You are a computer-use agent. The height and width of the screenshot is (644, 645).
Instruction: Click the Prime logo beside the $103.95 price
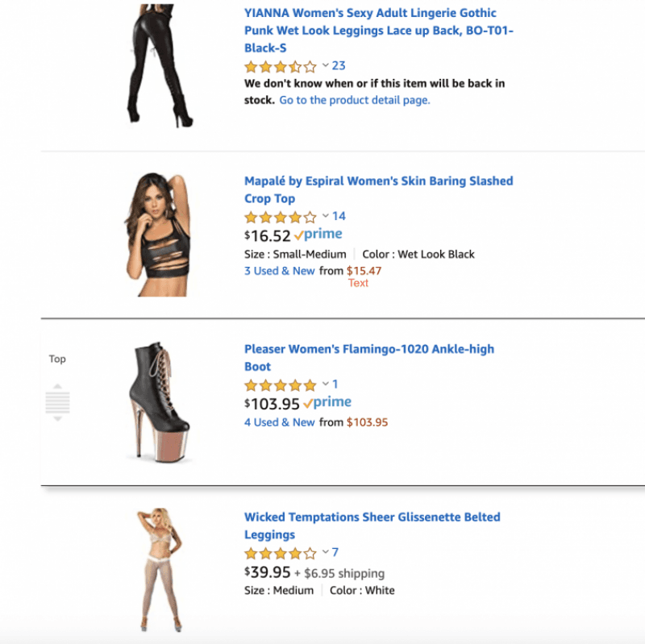[x=328, y=403]
